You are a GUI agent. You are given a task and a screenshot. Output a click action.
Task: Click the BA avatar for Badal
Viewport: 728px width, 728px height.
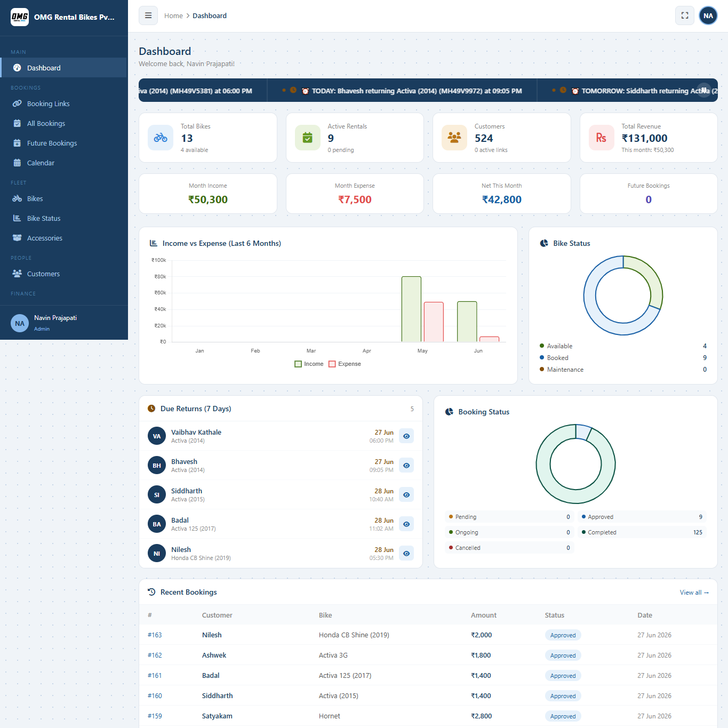(157, 524)
